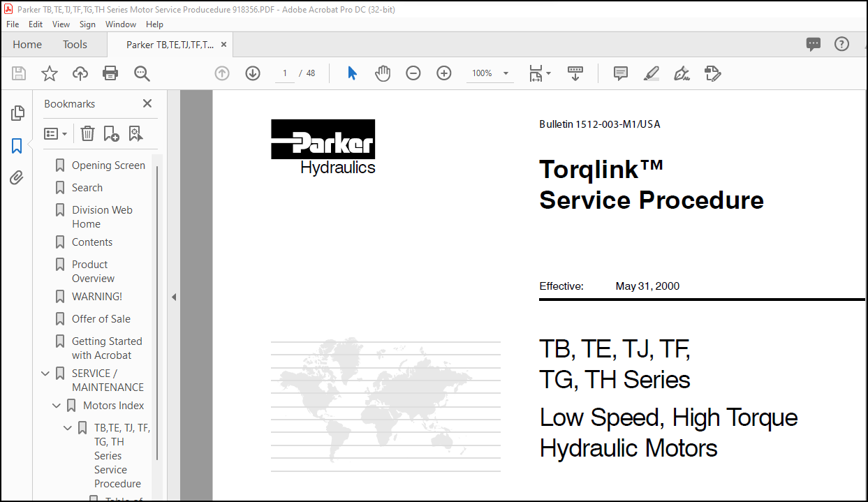Open the Help question mark icon
The width and height of the screenshot is (868, 502).
841,45
